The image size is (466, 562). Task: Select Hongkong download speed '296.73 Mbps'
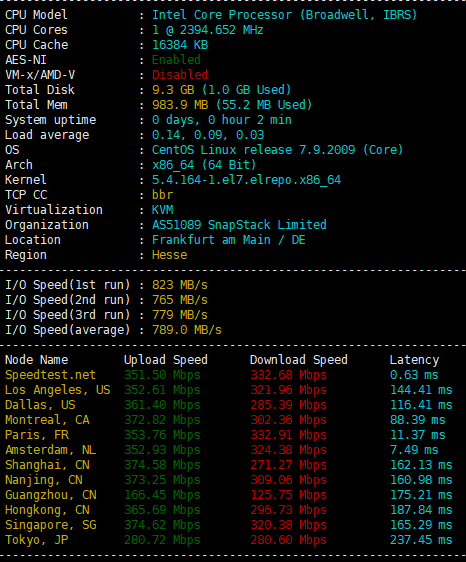point(288,510)
